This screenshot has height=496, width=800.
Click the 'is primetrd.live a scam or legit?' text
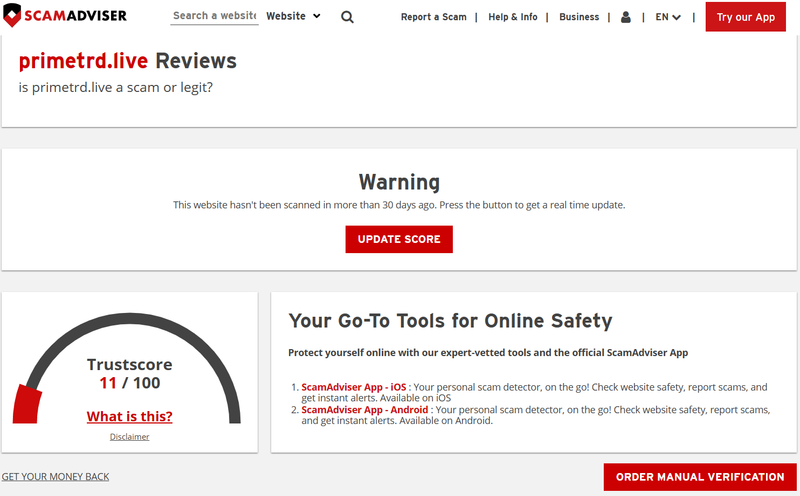coord(116,87)
